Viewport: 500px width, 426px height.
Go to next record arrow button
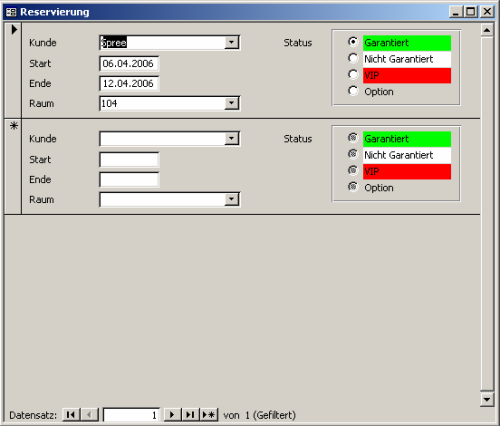click(172, 415)
